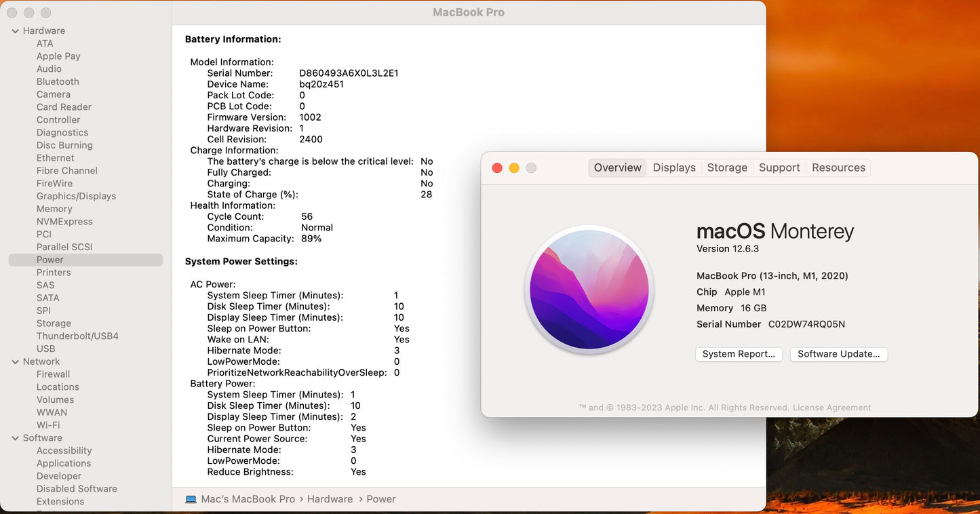Select Wi-Fi under Network
The height and width of the screenshot is (514, 980).
pos(48,425)
